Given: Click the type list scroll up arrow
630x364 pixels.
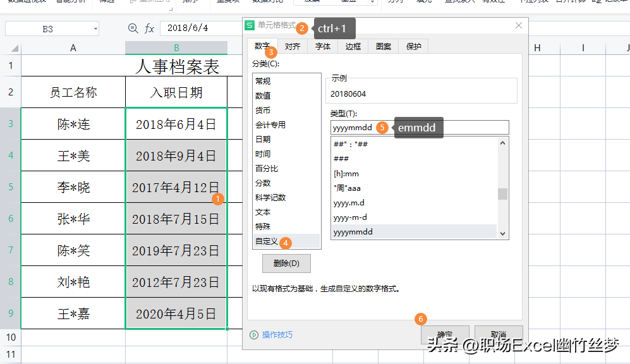Looking at the screenshot, I should click(502, 143).
